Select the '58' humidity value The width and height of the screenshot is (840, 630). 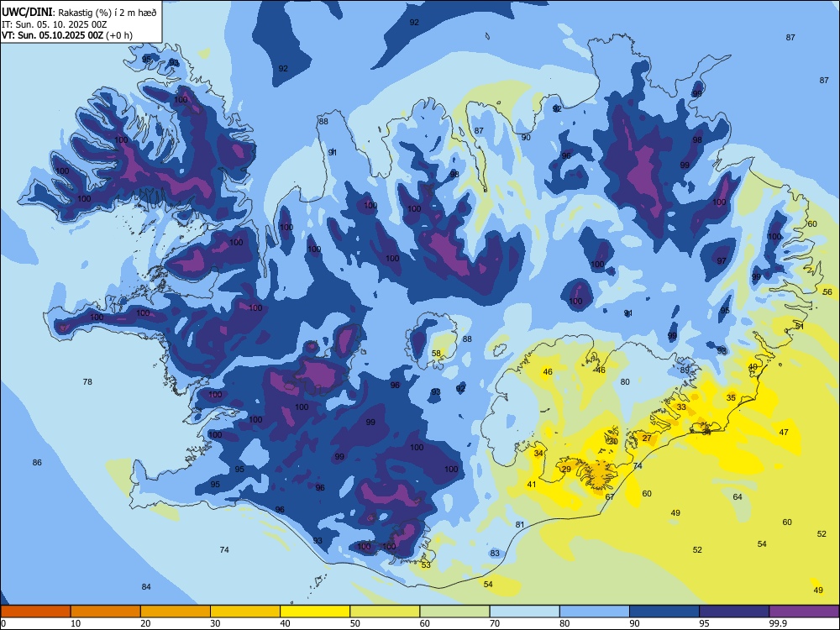436,354
